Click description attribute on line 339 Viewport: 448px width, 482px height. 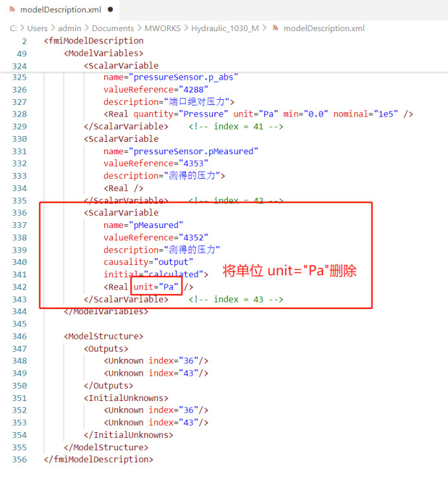click(x=162, y=249)
